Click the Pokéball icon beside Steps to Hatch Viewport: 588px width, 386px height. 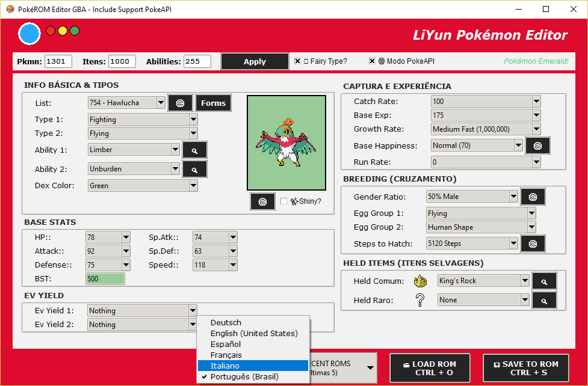pos(533,244)
